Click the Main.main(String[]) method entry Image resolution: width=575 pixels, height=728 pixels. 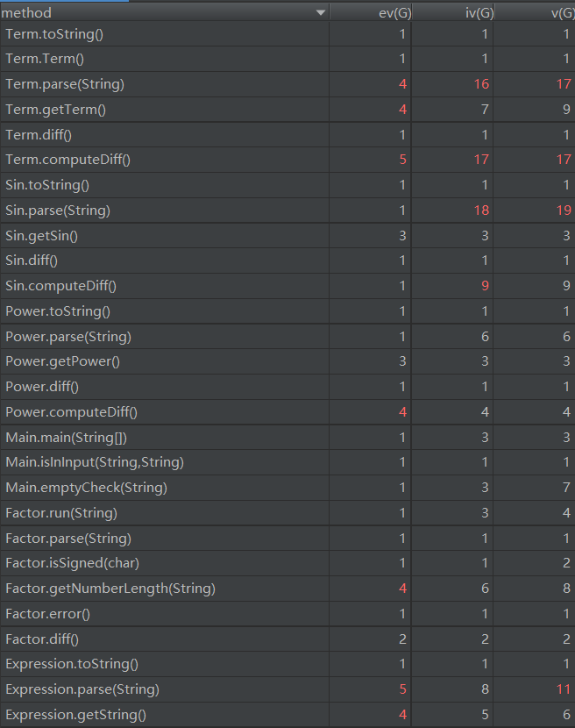point(72,438)
